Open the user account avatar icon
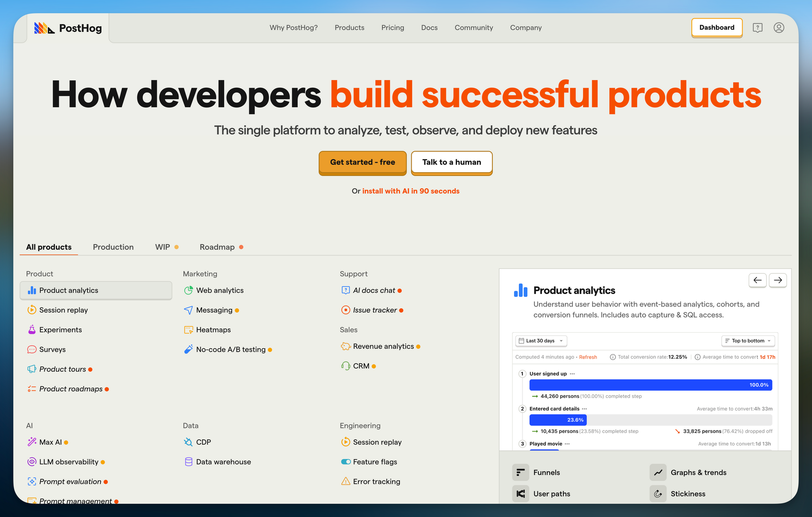The width and height of the screenshot is (812, 517). point(779,28)
